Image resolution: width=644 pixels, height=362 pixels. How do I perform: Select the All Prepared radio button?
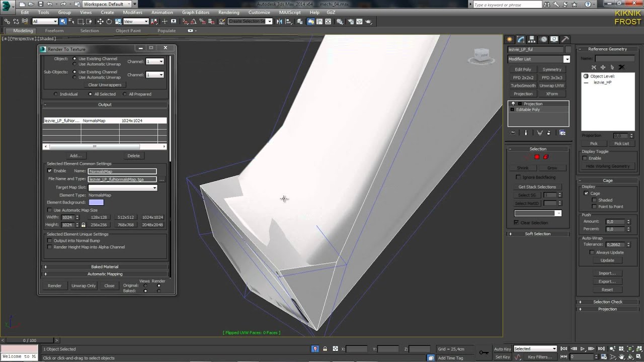pos(125,94)
